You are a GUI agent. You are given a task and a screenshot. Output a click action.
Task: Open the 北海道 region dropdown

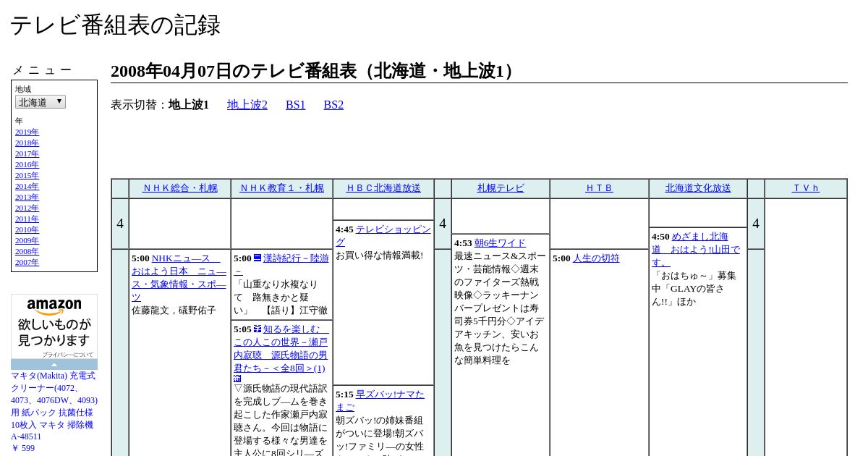coord(41,102)
